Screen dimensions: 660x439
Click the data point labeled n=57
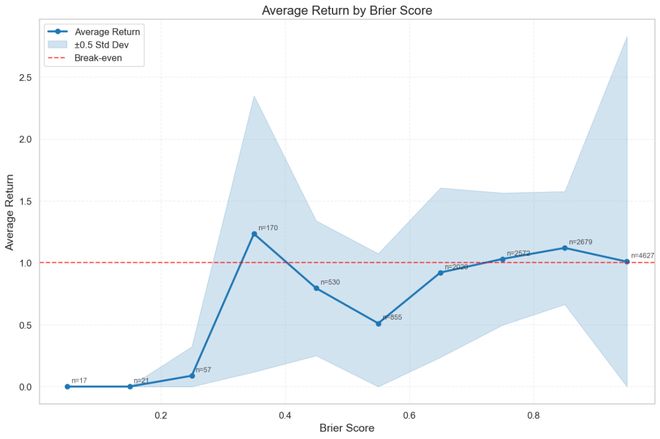[192, 375]
